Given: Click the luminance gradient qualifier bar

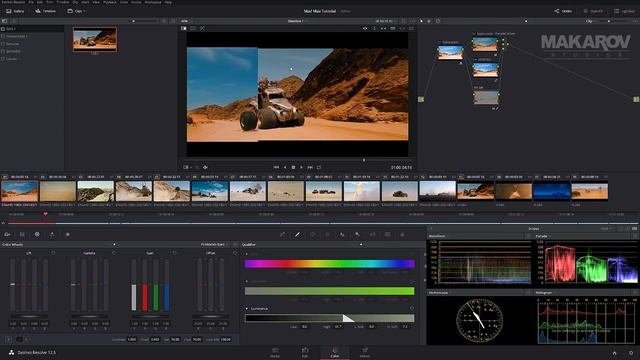Looking at the screenshot, I should 329,318.
